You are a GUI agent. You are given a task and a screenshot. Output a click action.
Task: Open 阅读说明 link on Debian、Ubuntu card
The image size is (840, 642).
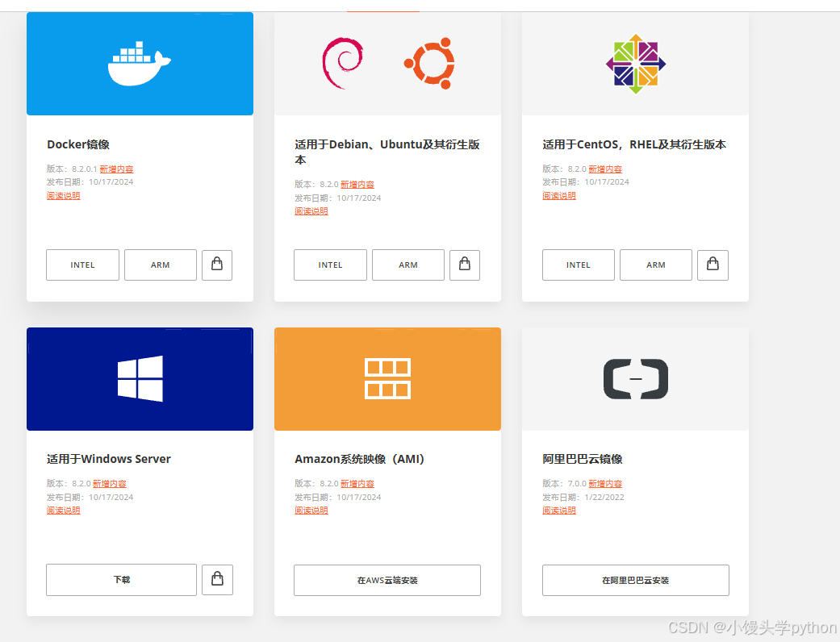click(x=311, y=211)
